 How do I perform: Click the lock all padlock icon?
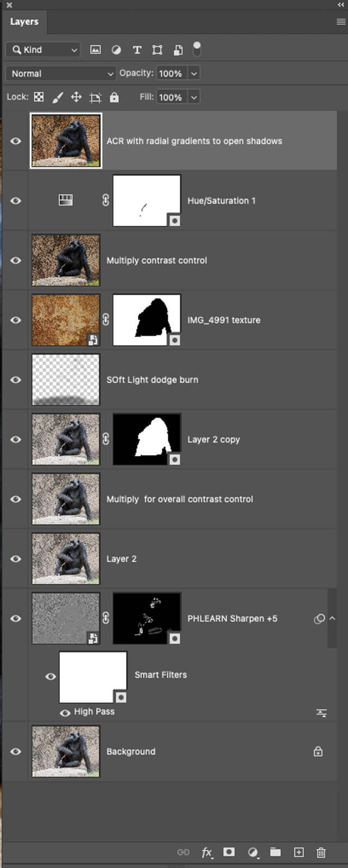tap(114, 97)
